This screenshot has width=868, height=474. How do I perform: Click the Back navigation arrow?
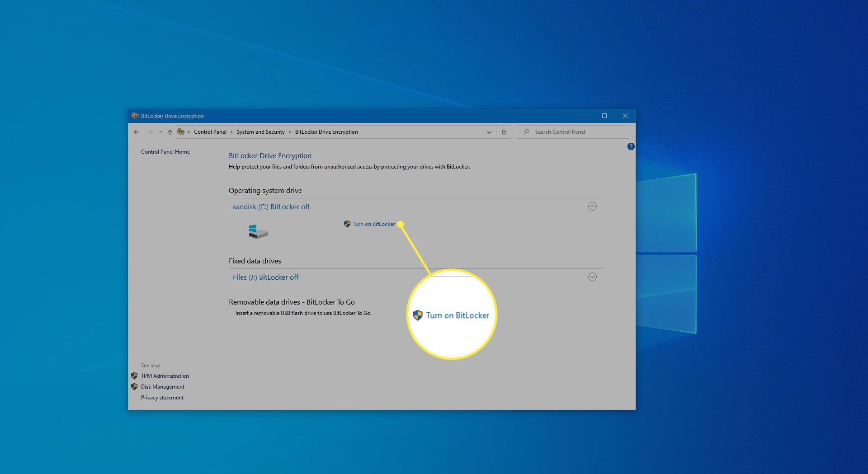(137, 132)
